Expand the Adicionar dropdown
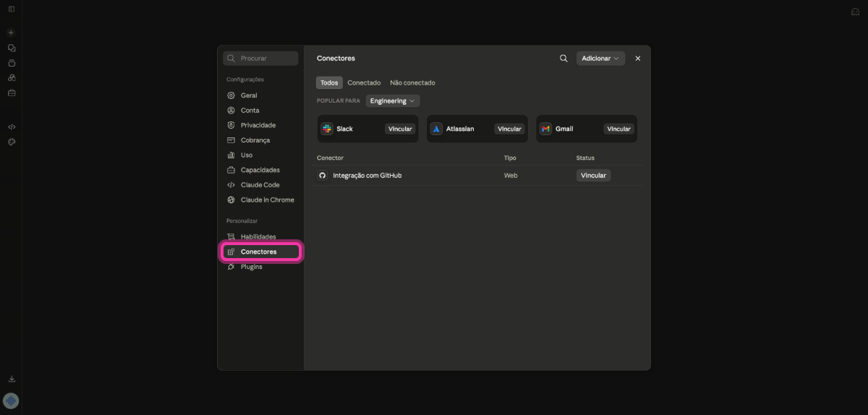The height and width of the screenshot is (415, 868). (x=600, y=59)
